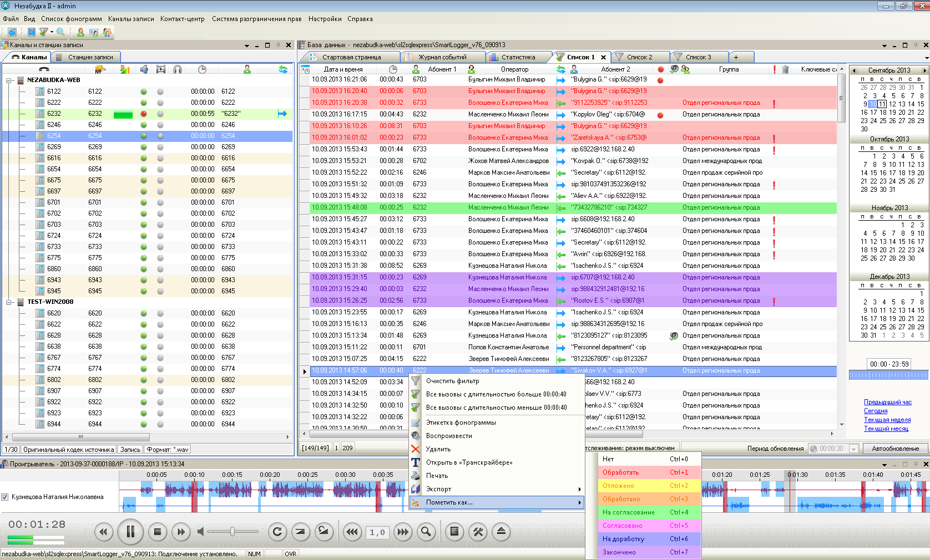Click the loop playback icon
930x560 pixels.
277,532
